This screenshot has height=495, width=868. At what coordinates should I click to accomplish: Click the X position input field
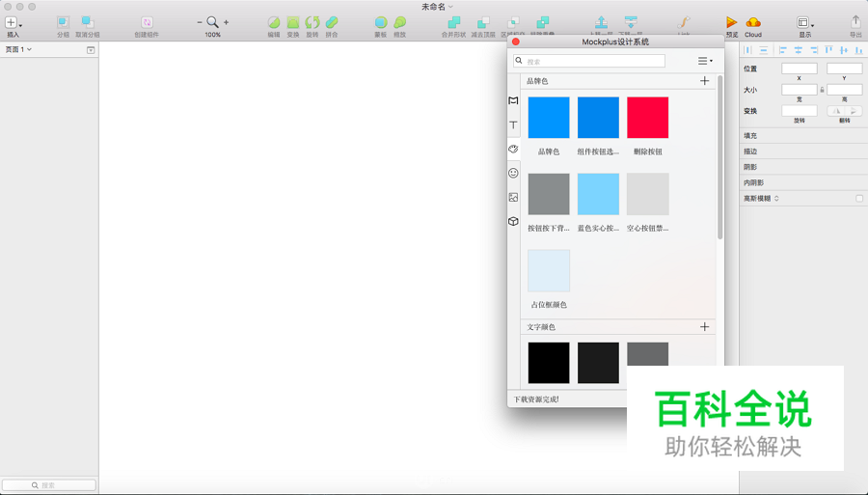pos(800,69)
